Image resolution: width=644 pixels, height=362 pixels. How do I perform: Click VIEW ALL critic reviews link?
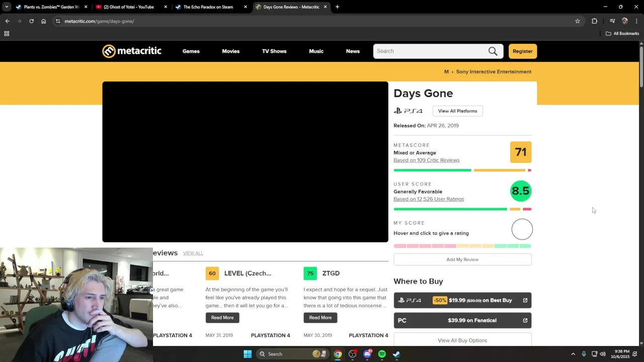click(x=193, y=253)
